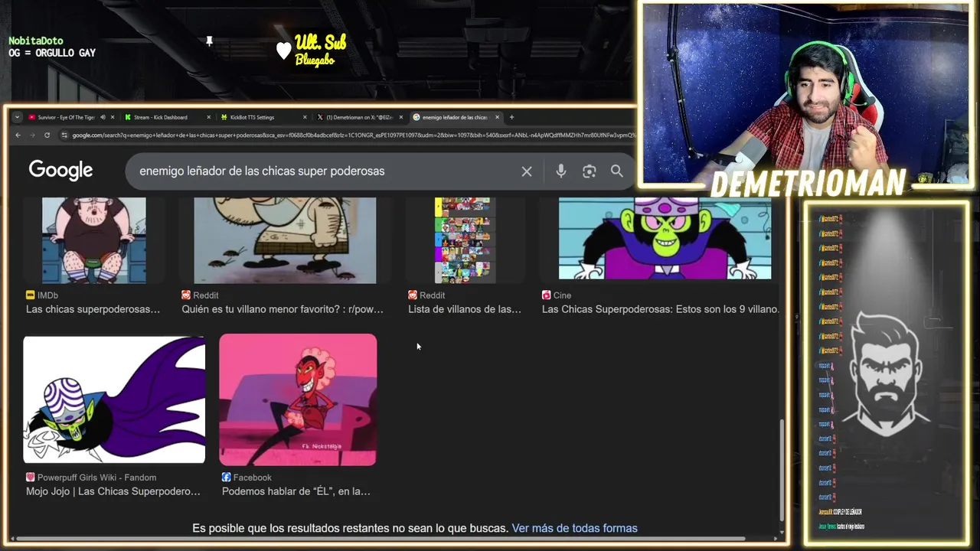Click the bearded avatar in chat panel
The width and height of the screenshot is (980, 551).
(886, 373)
